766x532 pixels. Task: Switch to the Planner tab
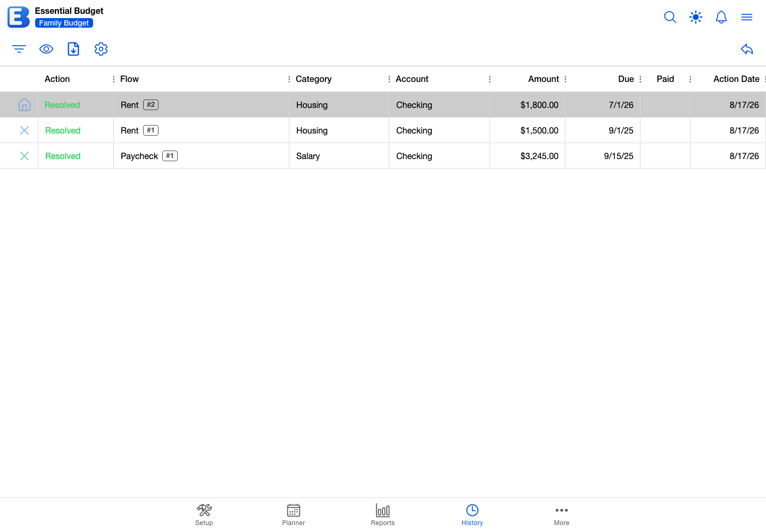click(x=294, y=515)
